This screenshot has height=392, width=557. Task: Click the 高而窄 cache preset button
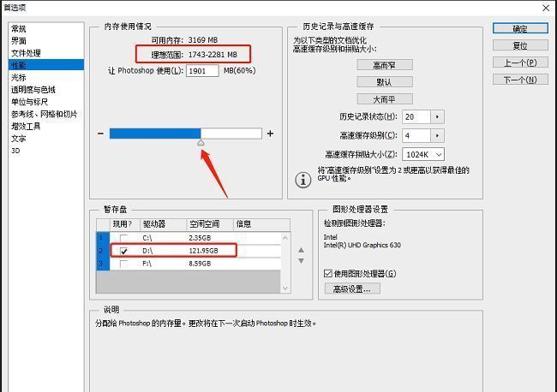click(x=384, y=65)
